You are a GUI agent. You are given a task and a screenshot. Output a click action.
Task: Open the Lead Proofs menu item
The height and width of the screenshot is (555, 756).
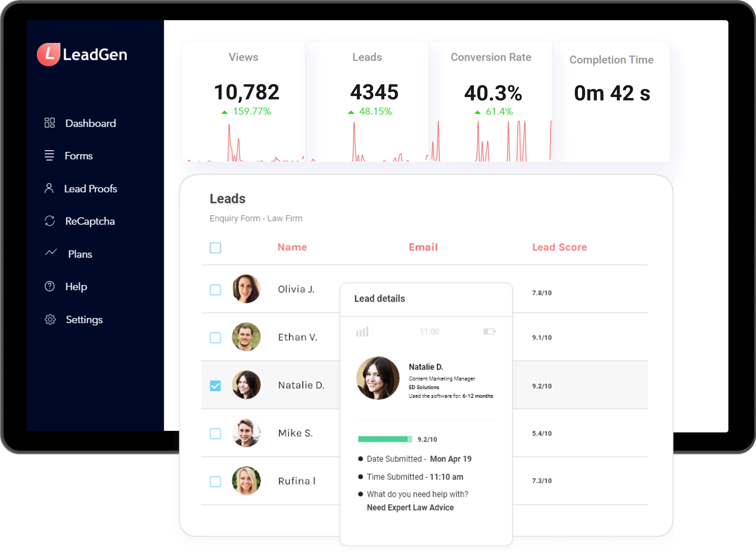tap(90, 189)
